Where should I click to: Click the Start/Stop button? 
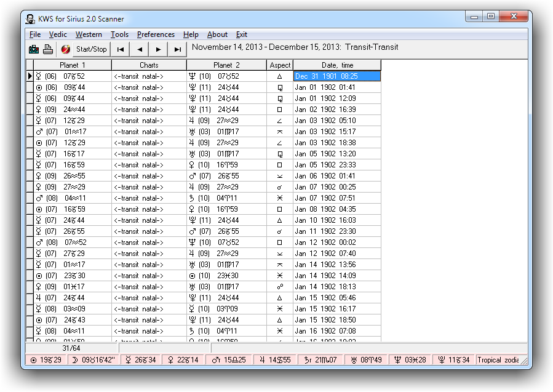[x=91, y=49]
